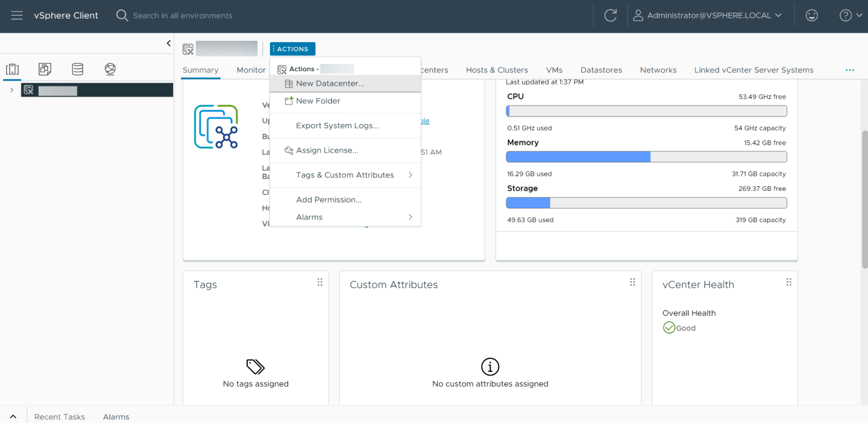Switch to the Datastores tab
This screenshot has width=868, height=423.
(x=601, y=70)
